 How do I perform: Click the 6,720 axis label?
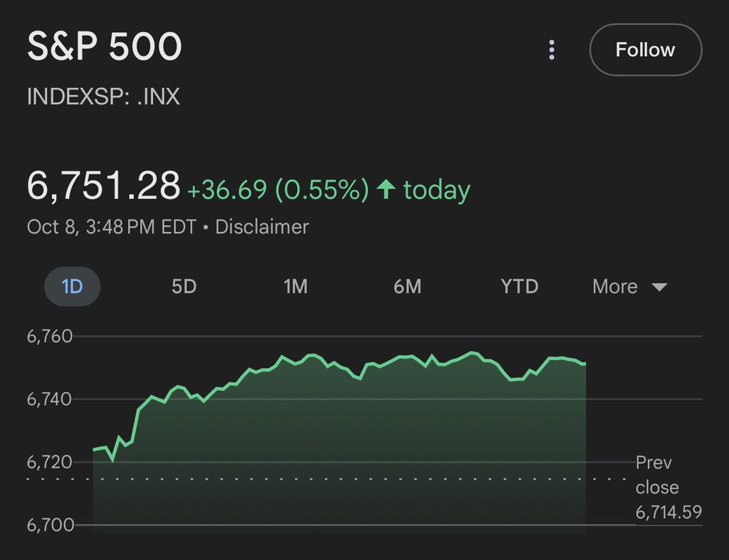point(50,462)
